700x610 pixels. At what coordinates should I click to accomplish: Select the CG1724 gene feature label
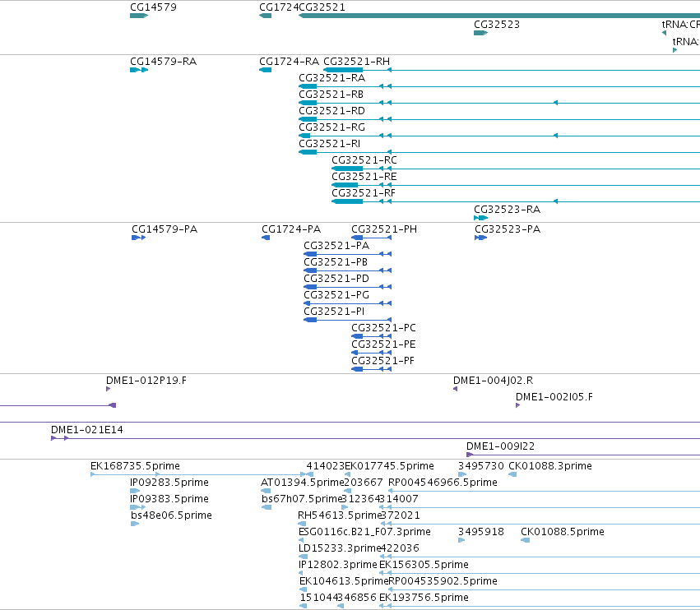tap(279, 7)
